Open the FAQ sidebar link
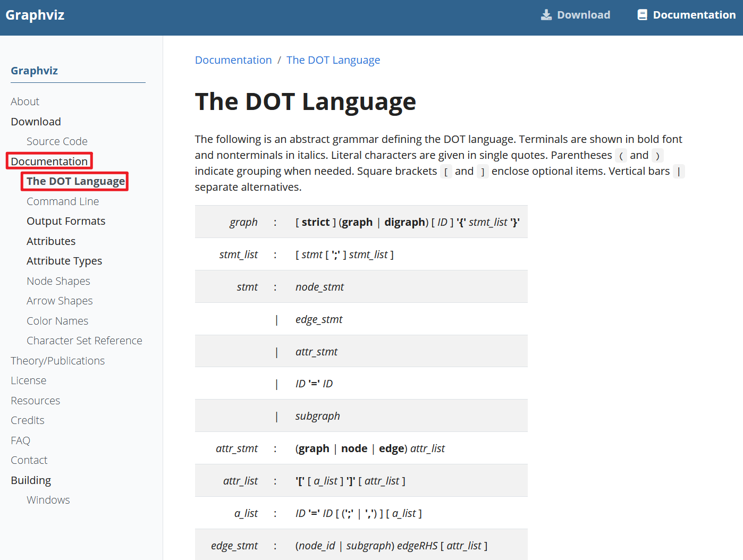This screenshot has width=743, height=560. tap(21, 440)
